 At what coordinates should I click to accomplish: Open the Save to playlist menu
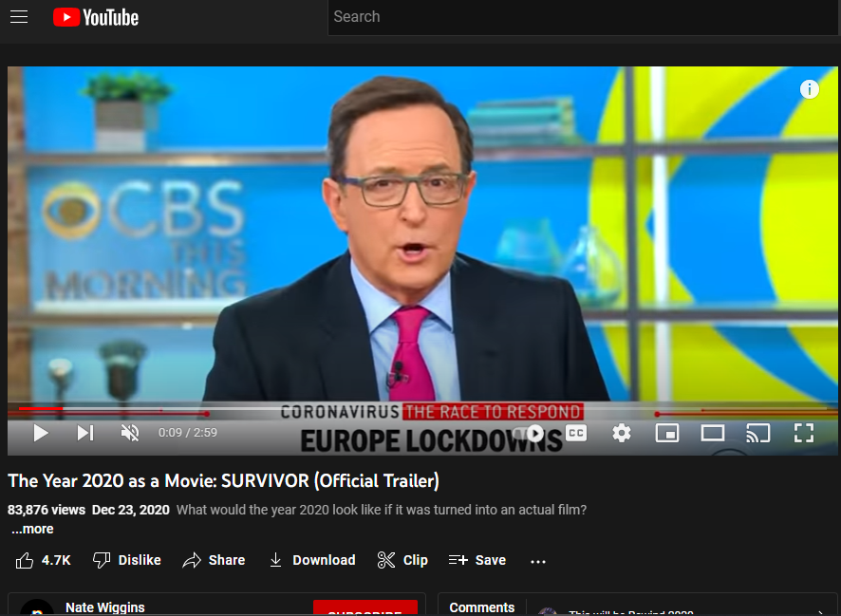(477, 560)
